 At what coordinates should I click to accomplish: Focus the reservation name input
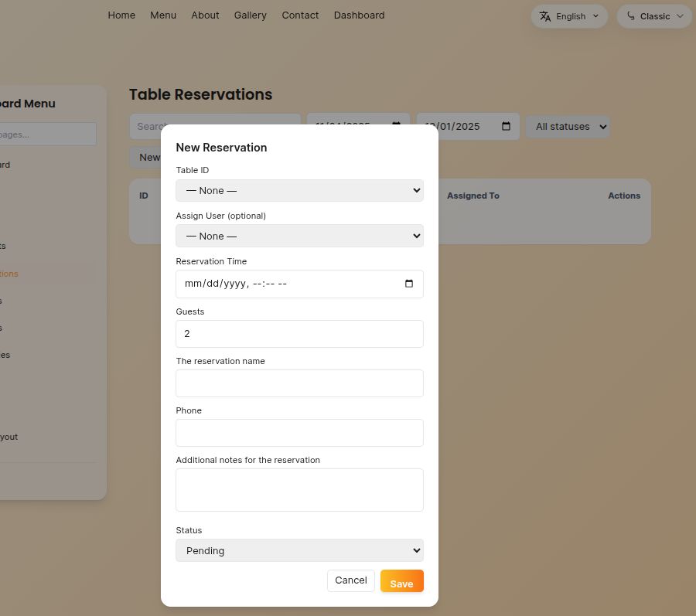pos(299,383)
